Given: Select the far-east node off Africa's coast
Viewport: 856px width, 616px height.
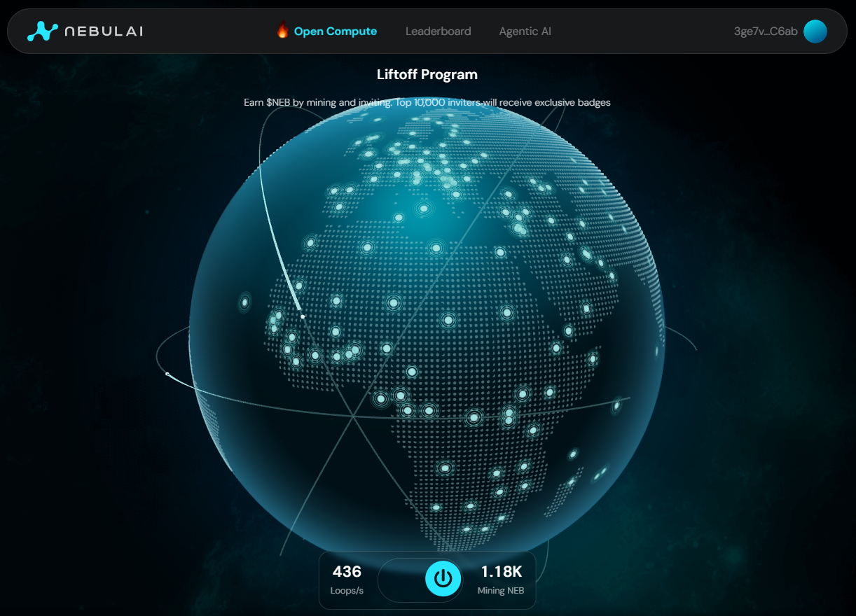Looking at the screenshot, I should pyautogui.click(x=617, y=405).
